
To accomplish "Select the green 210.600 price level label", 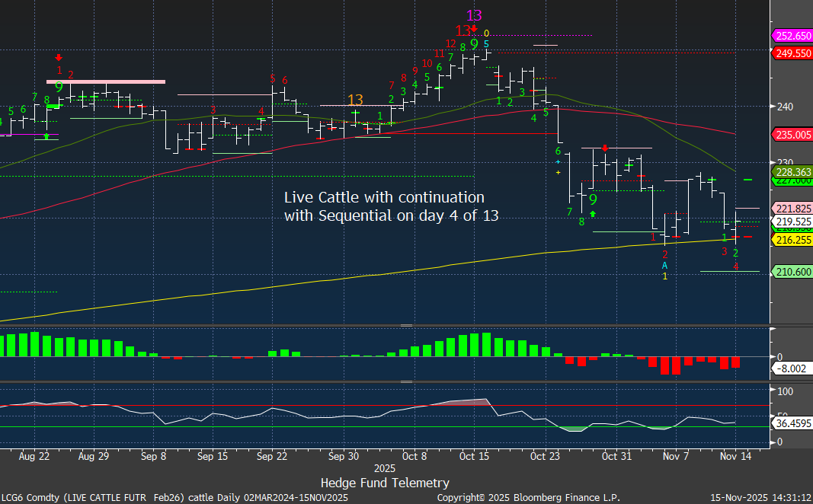I will [792, 271].
